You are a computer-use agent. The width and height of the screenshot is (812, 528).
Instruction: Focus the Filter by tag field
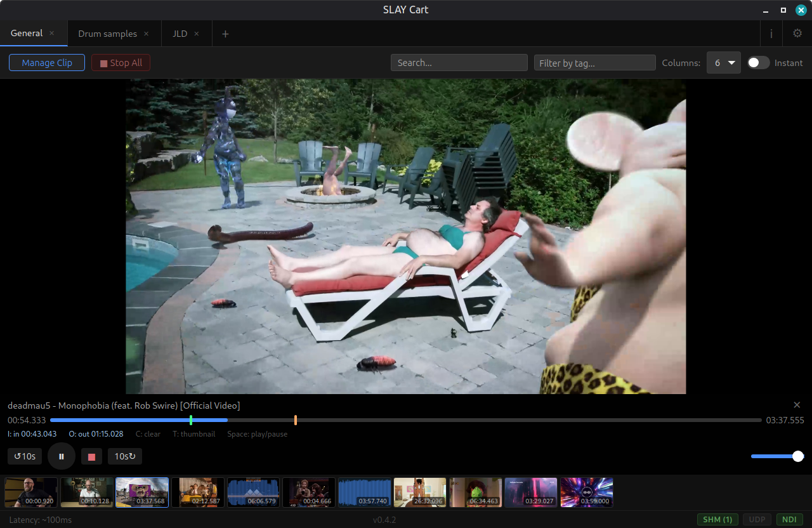point(595,62)
